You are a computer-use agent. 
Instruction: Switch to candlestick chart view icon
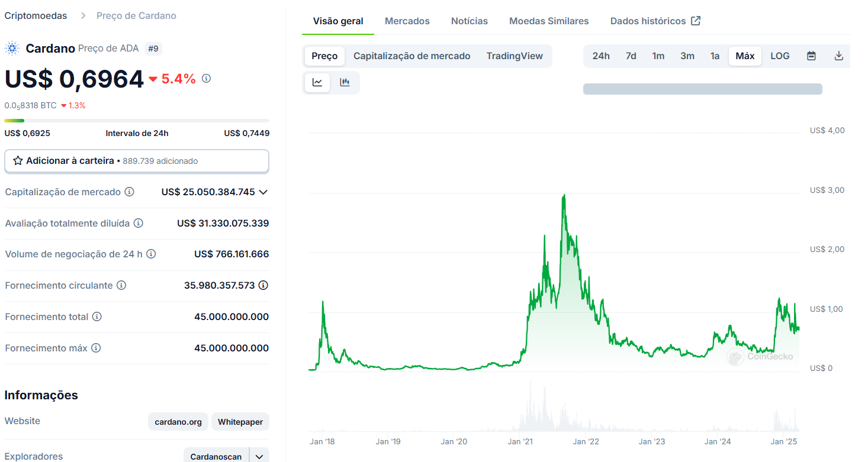(345, 82)
